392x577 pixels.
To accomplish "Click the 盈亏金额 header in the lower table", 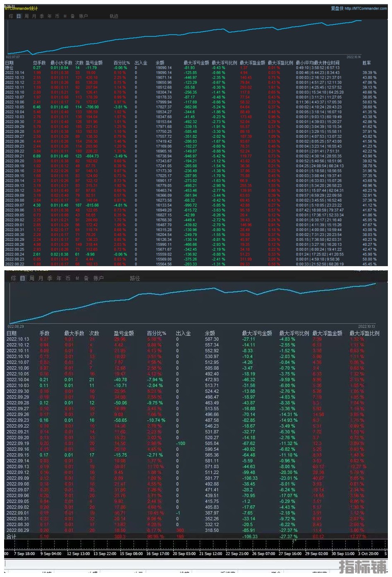I will [x=124, y=333].
